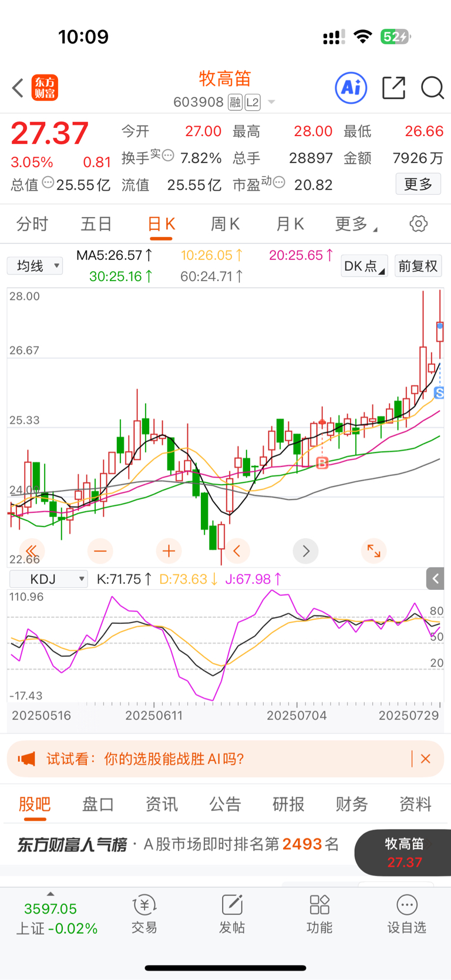
Task: Tap the 更多 quote details button
Action: coord(418,184)
